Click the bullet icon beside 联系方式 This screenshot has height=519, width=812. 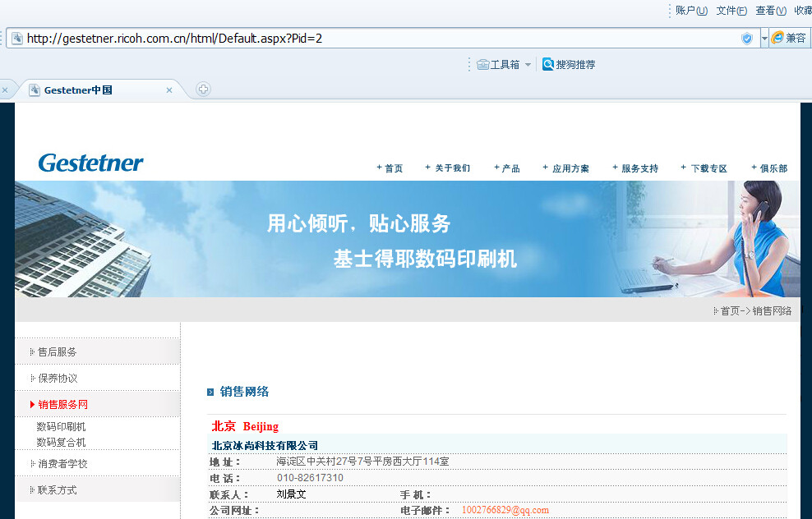[32, 490]
